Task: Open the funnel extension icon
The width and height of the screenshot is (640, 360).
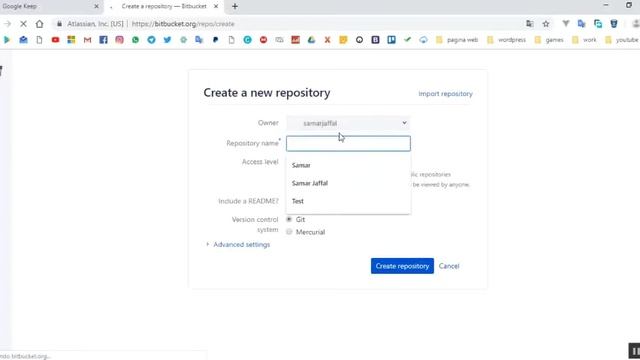Action: tap(566, 24)
